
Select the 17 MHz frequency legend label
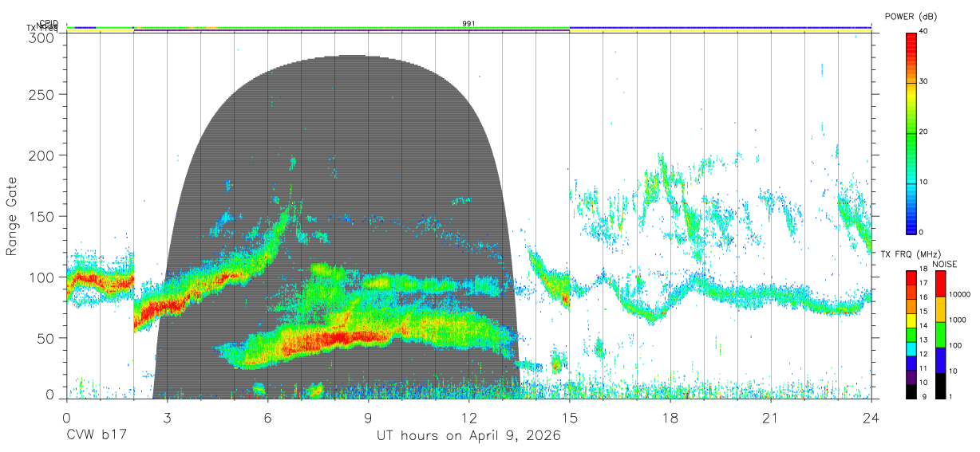point(923,283)
